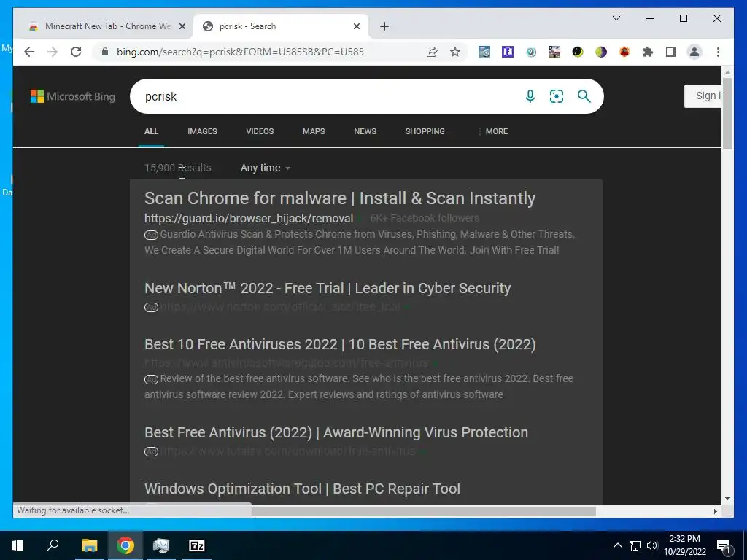Open Chrome's three-dot menu
The width and height of the screenshot is (747, 560).
coord(718,52)
